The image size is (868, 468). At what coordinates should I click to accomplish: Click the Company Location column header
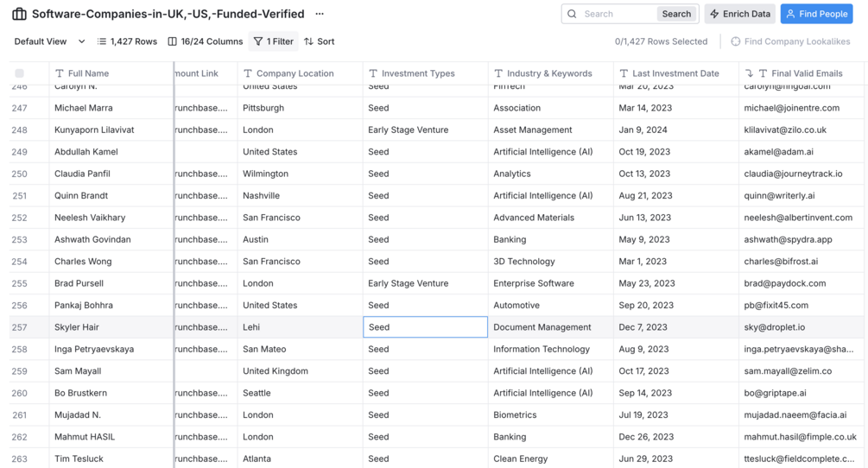point(295,73)
